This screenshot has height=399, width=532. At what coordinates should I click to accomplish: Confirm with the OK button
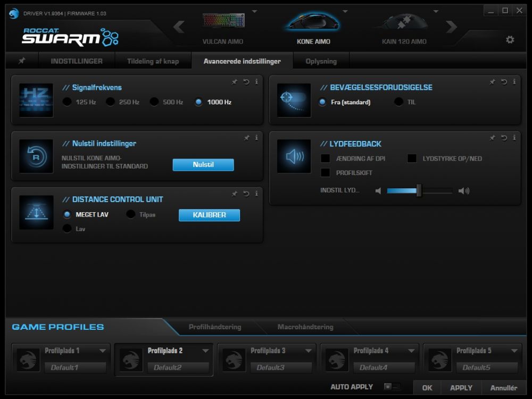(x=427, y=387)
